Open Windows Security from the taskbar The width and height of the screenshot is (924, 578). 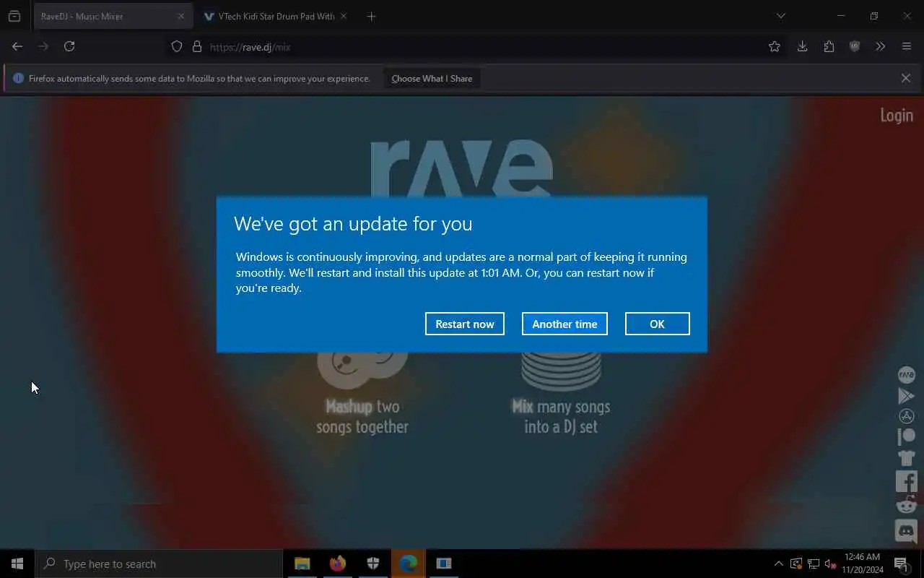(x=372, y=564)
